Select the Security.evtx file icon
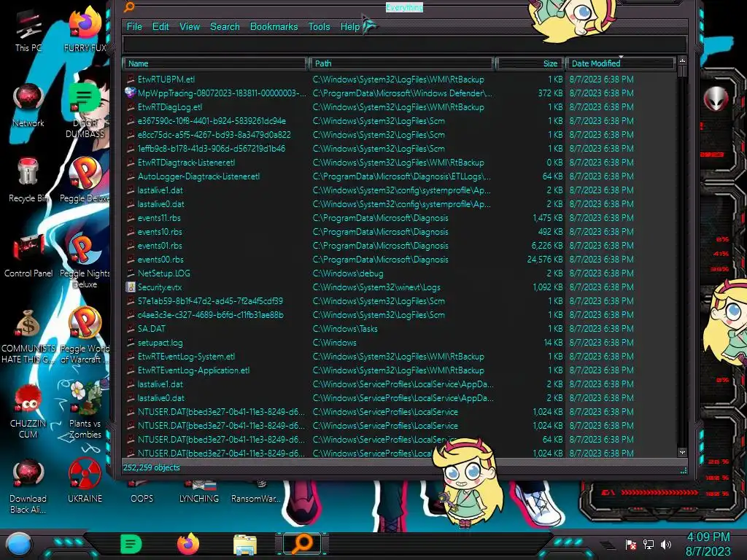The width and height of the screenshot is (747, 560). [130, 287]
